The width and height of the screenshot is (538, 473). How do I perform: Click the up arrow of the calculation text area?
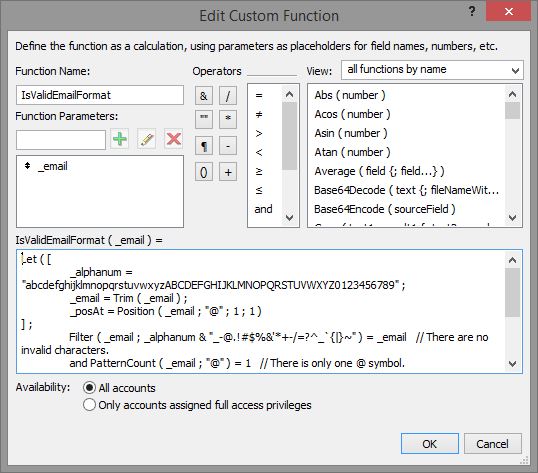[x=513, y=260]
